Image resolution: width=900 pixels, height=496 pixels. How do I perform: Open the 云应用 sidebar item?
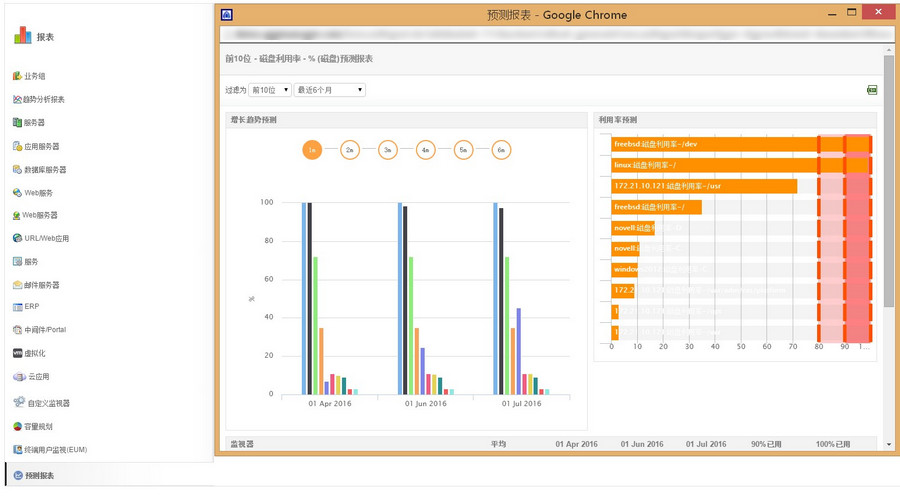(x=38, y=377)
